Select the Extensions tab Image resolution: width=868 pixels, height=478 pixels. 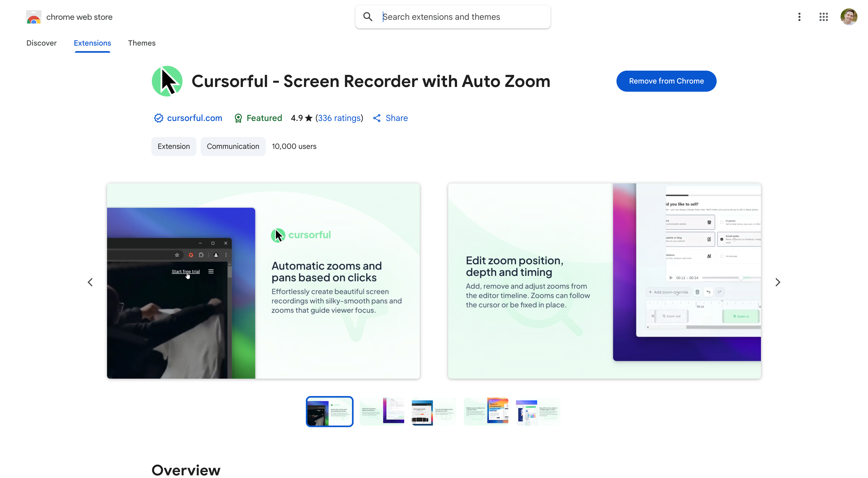pos(92,43)
